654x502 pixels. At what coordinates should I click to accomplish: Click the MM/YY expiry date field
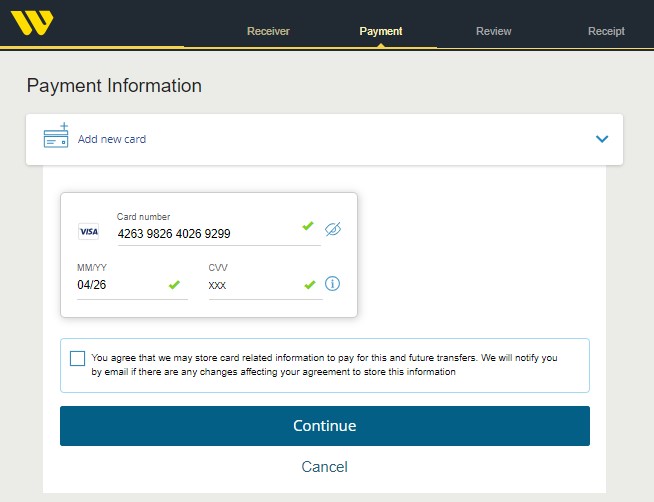click(x=118, y=285)
